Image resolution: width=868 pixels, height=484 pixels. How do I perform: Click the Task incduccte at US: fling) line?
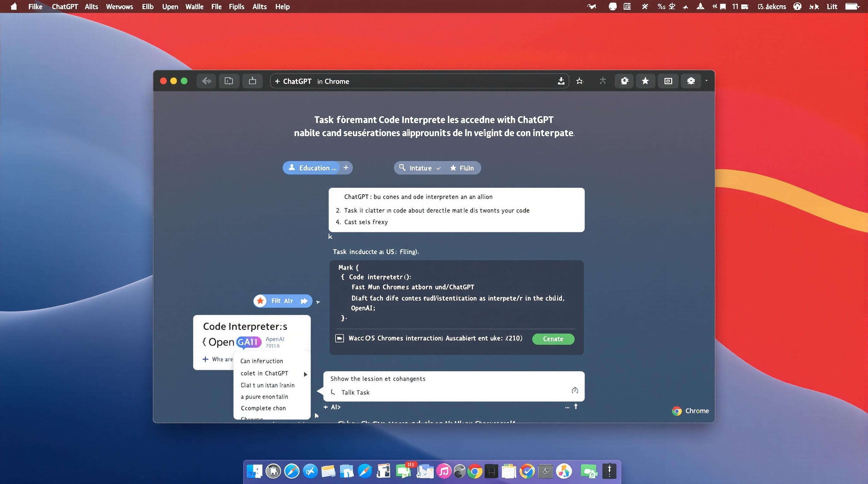(x=376, y=251)
